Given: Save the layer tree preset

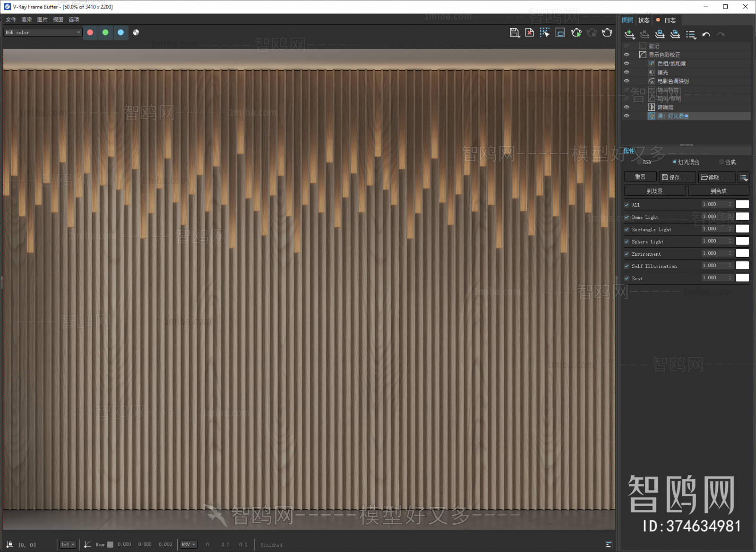Looking at the screenshot, I should (660, 34).
